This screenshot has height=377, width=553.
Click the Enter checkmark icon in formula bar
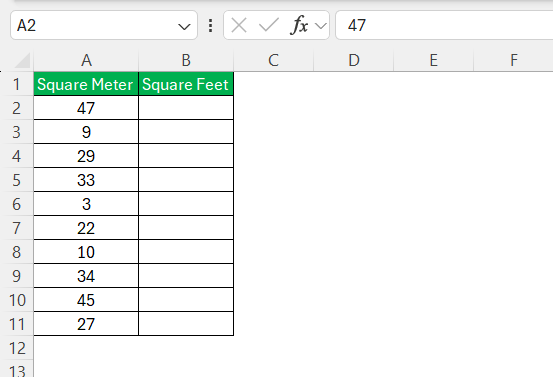tap(269, 26)
